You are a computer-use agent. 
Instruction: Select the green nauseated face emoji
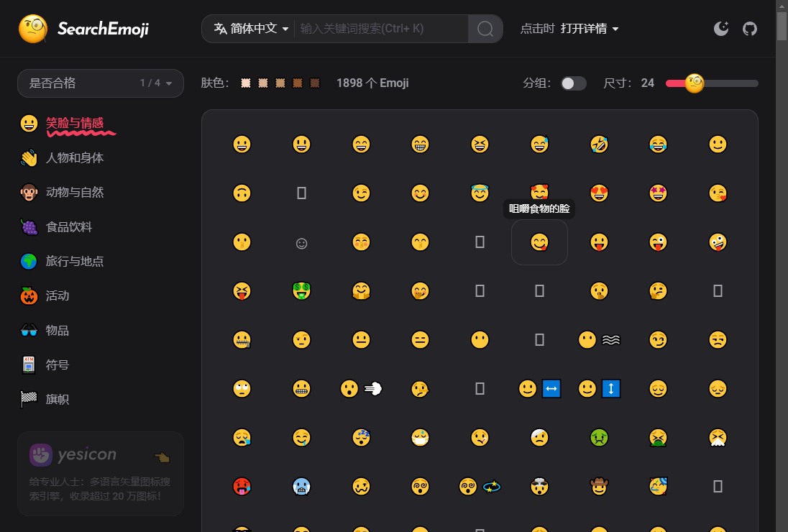click(599, 438)
